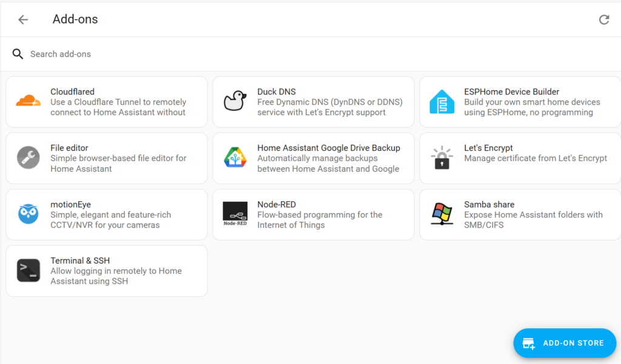Click the motionEye owl icon
The image size is (621, 364).
(29, 214)
